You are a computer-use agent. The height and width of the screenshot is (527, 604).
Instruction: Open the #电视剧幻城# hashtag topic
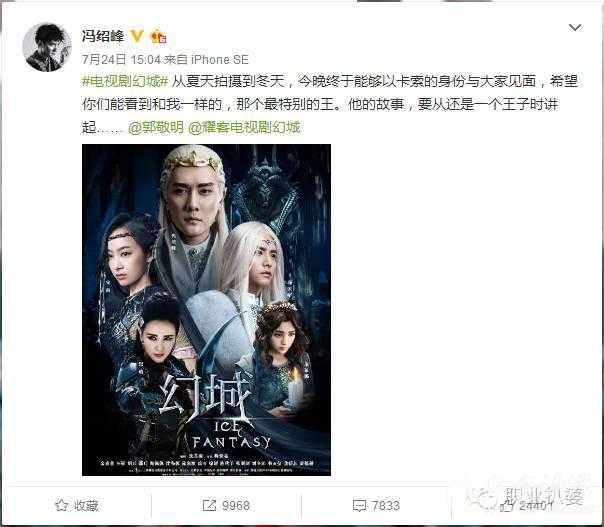(125, 82)
